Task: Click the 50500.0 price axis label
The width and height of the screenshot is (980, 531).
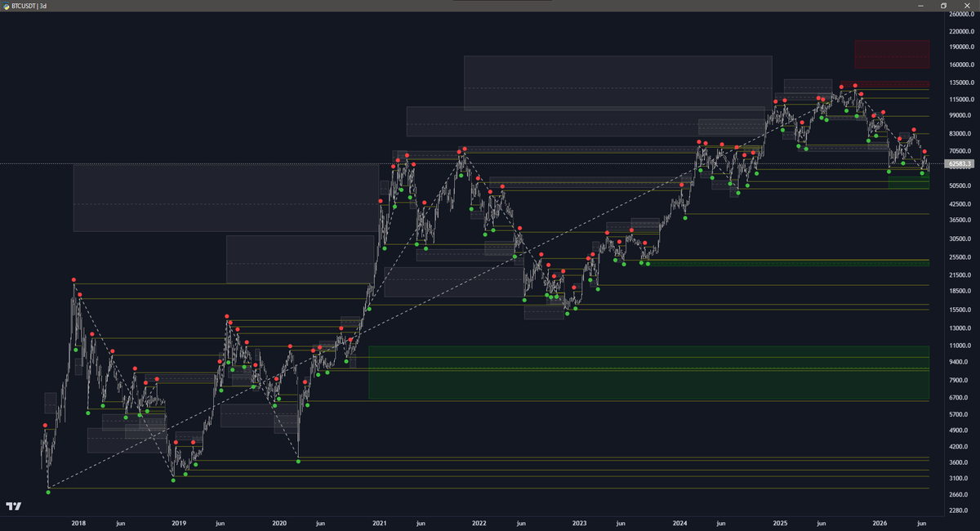Action: [x=960, y=185]
